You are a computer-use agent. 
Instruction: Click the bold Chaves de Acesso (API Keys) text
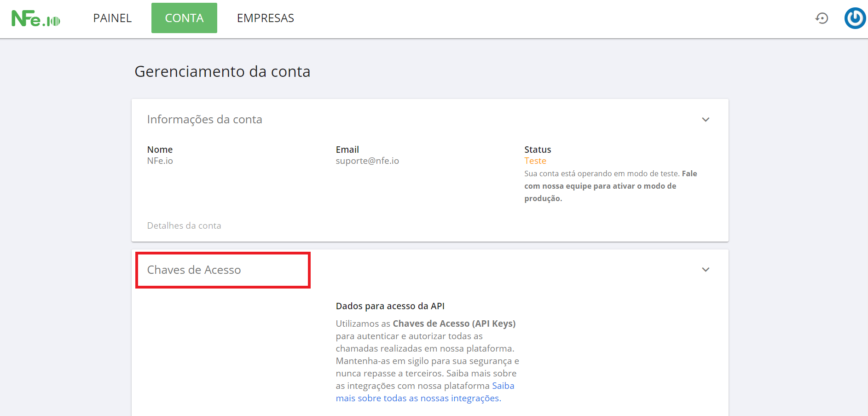click(x=454, y=324)
